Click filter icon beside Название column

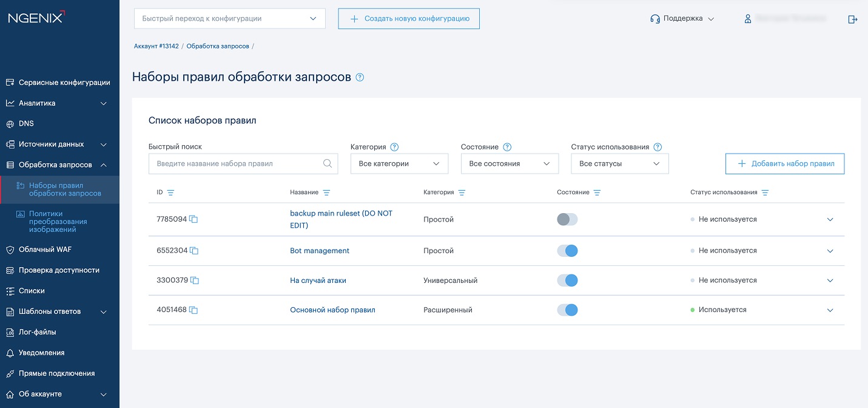coord(326,192)
